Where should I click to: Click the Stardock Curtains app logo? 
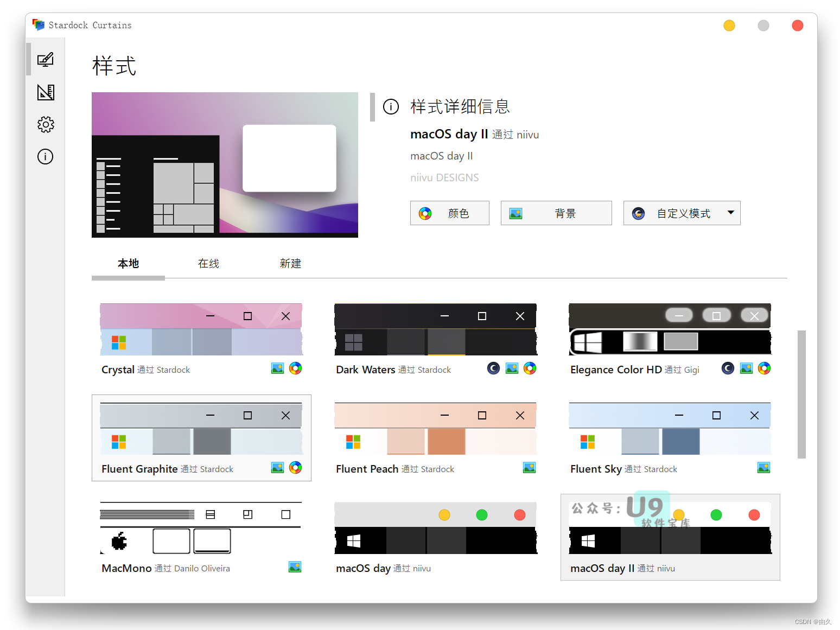39,25
